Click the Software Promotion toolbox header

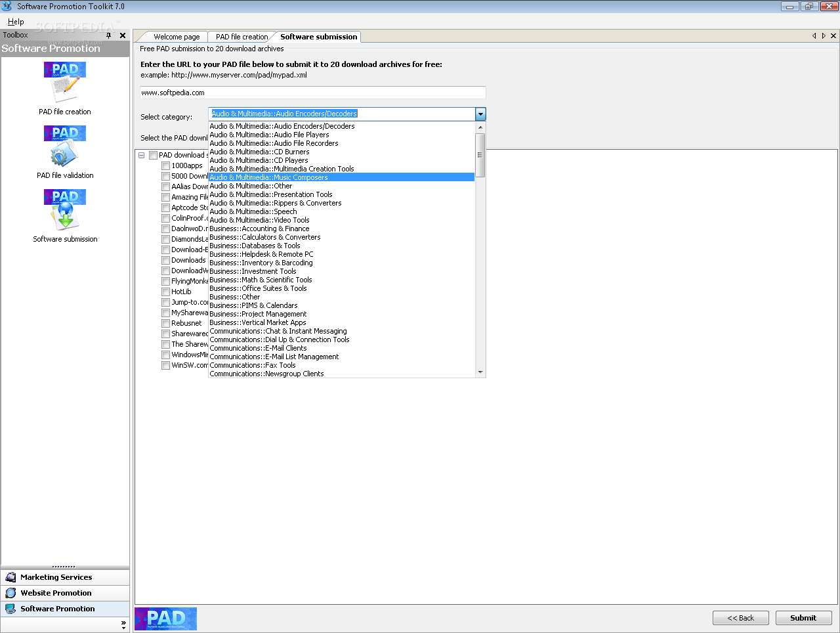pos(65,49)
